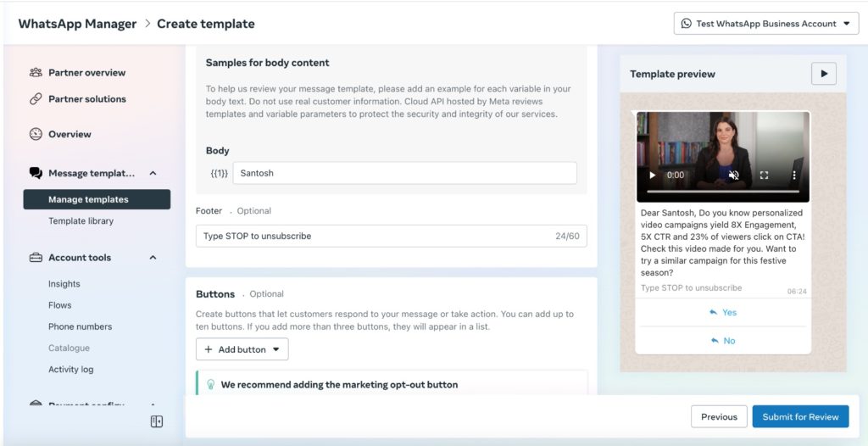Viewport: 868px width, 446px height.
Task: Collapse the sidebar with the panel icon
Action: coord(157,421)
